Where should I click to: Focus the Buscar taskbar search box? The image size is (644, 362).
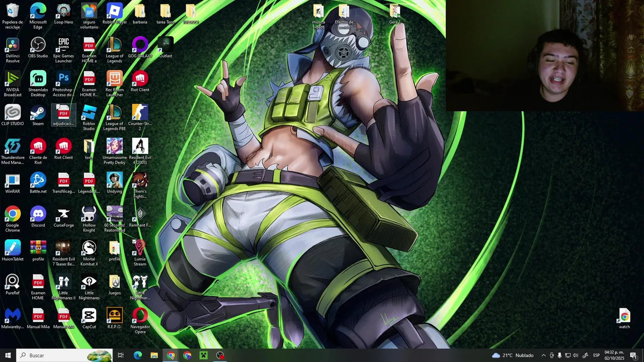point(64,355)
